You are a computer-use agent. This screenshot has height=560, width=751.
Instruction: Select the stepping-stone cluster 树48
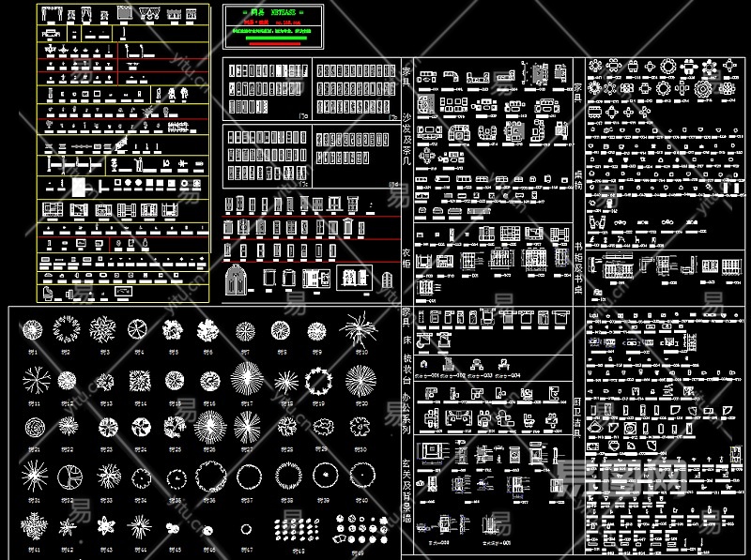click(x=297, y=529)
